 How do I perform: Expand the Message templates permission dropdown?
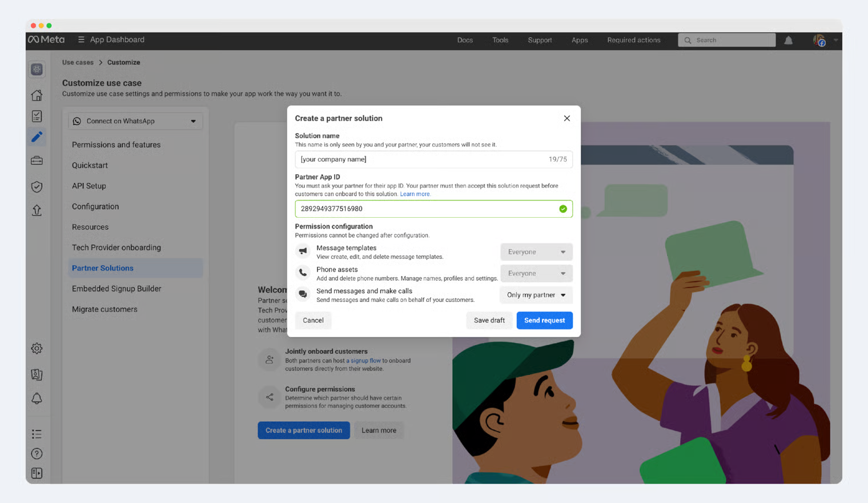pyautogui.click(x=536, y=252)
